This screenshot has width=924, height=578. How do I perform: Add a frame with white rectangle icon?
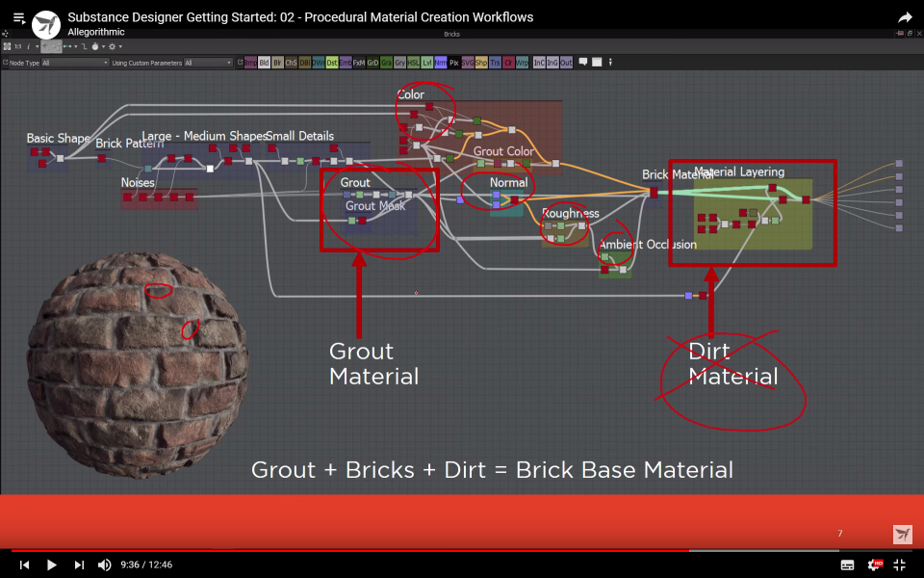[x=597, y=62]
